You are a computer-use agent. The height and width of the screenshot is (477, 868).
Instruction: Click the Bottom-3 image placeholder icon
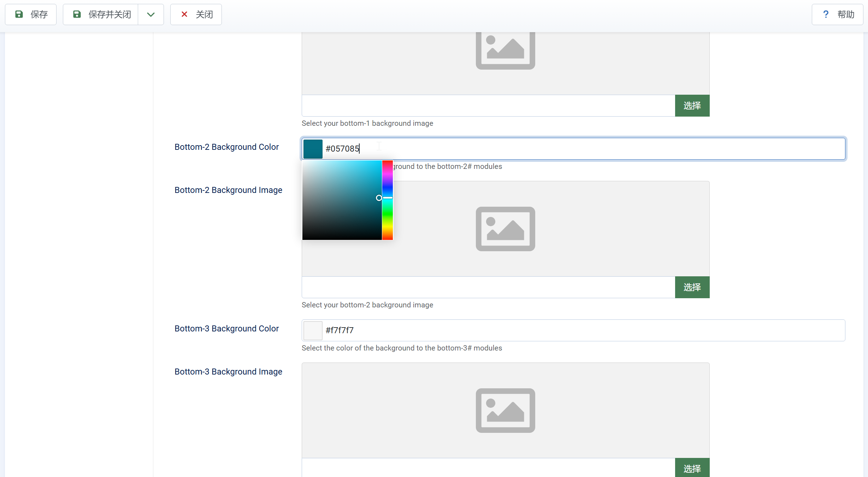[x=505, y=411]
